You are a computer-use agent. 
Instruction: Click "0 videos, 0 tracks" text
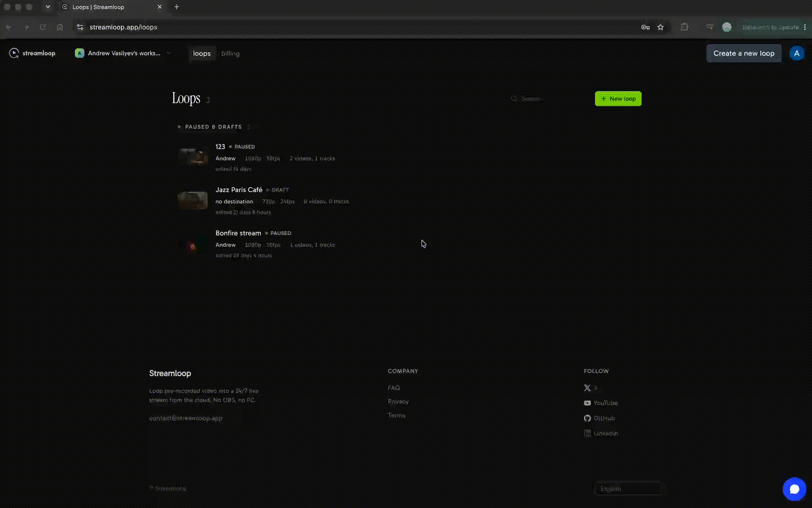click(x=326, y=202)
